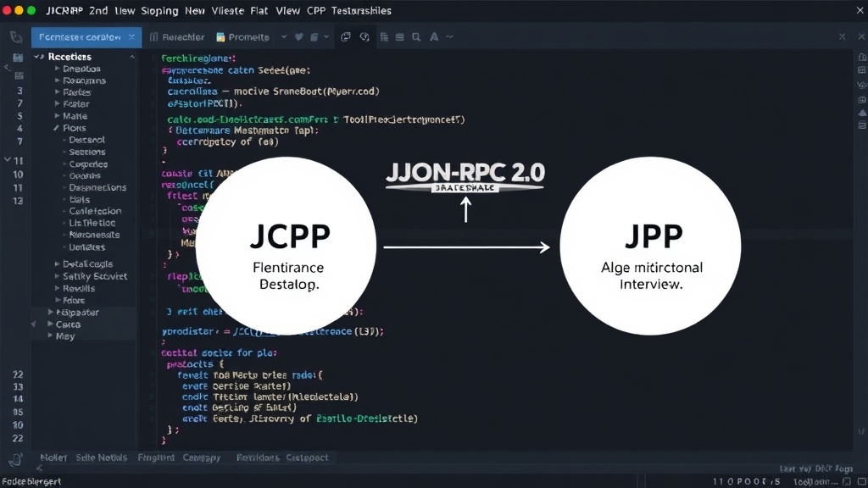Expand the Matte tree folder
Viewport: 868px width, 488px height.
pyautogui.click(x=57, y=115)
